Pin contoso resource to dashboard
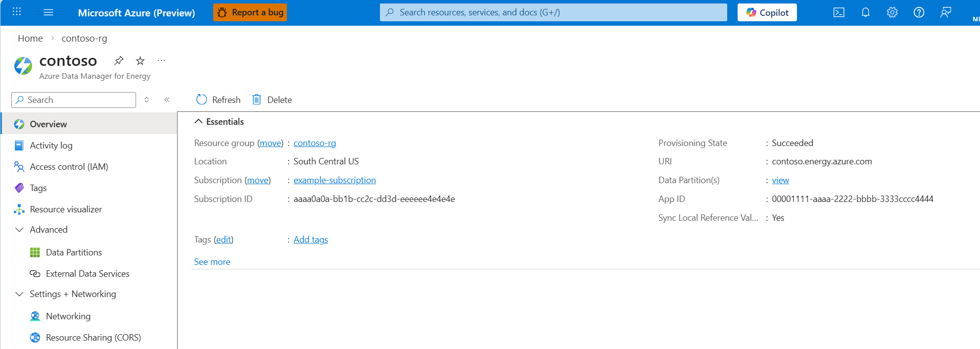This screenshot has width=980, height=349. pyautogui.click(x=119, y=60)
